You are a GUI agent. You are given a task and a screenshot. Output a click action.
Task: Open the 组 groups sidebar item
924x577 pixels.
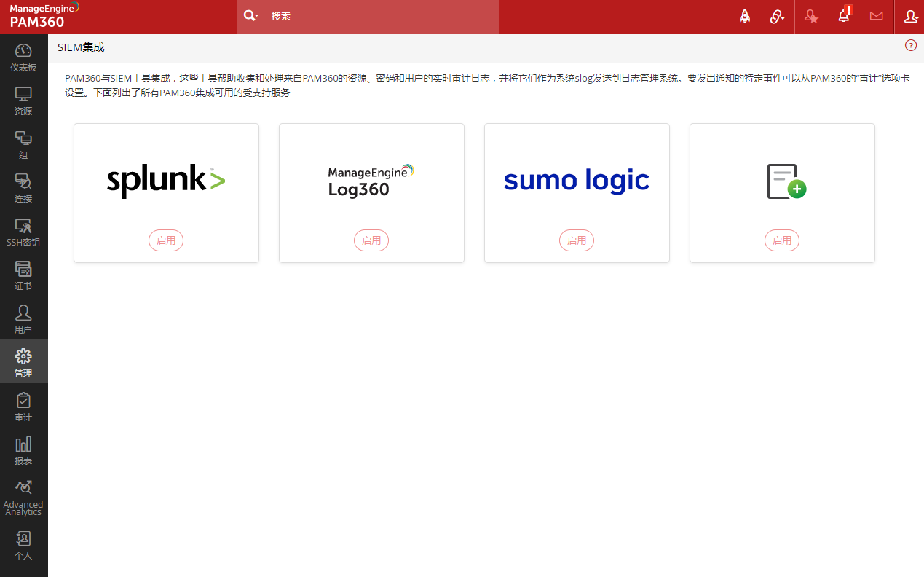[23, 145]
